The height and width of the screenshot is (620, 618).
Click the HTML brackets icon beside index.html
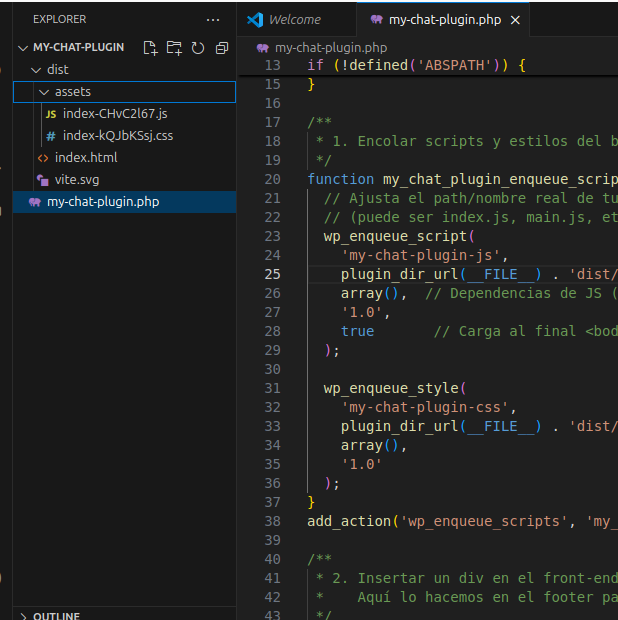pyautogui.click(x=43, y=158)
